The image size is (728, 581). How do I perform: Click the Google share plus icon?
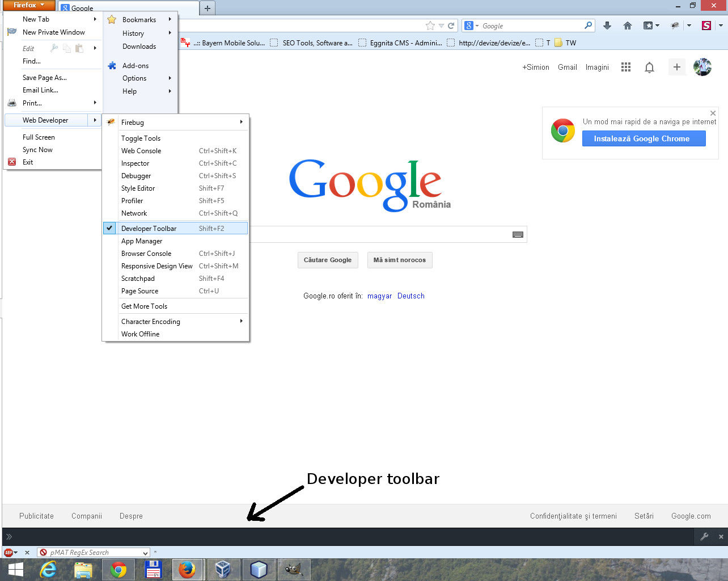(676, 67)
